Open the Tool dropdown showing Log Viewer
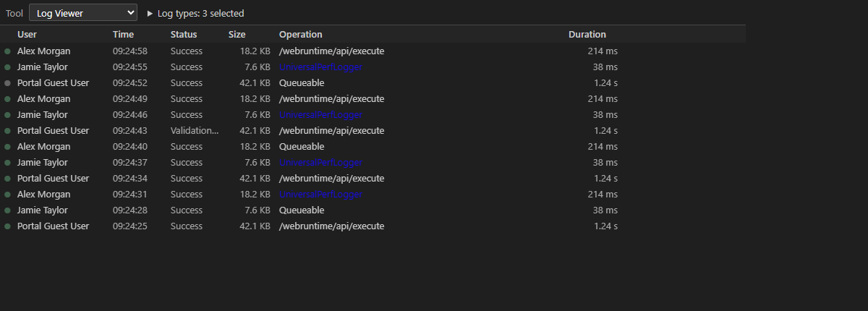868x311 pixels. click(83, 12)
